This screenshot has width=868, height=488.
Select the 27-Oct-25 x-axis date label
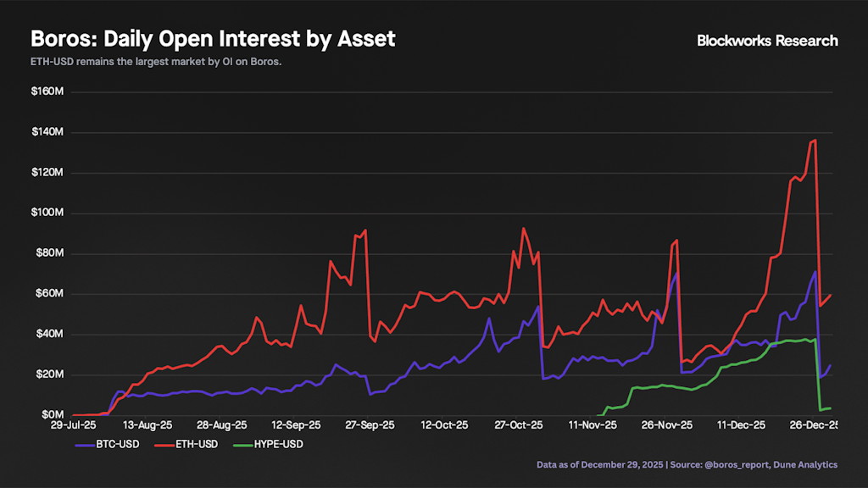pyautogui.click(x=520, y=426)
